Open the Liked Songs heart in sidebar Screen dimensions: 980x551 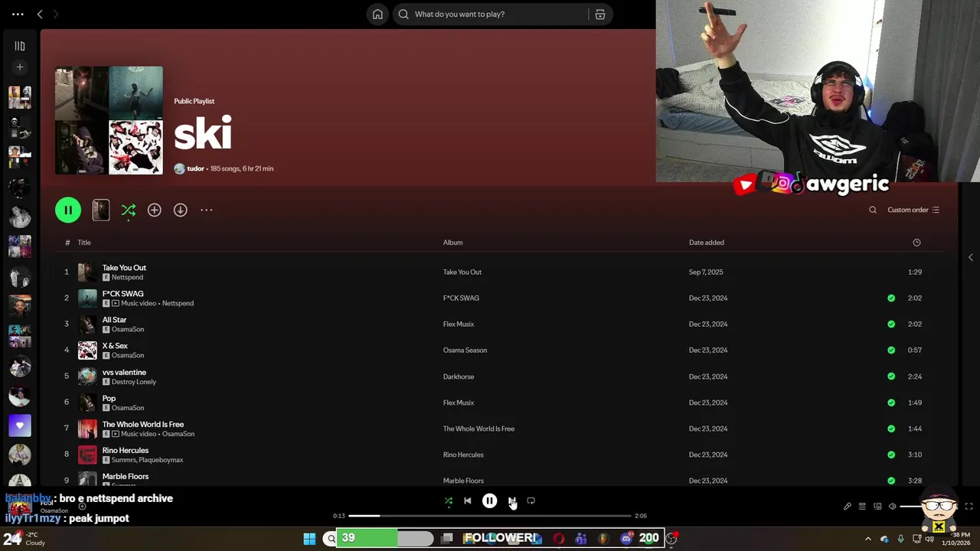pyautogui.click(x=20, y=425)
